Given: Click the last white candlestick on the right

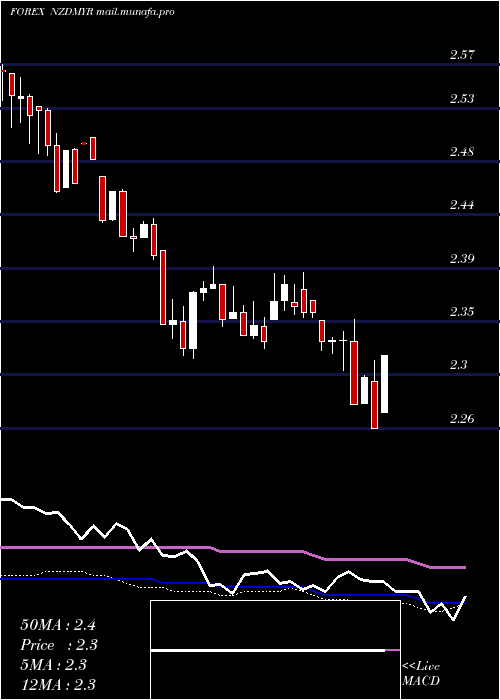Looking at the screenshot, I should click(384, 384).
